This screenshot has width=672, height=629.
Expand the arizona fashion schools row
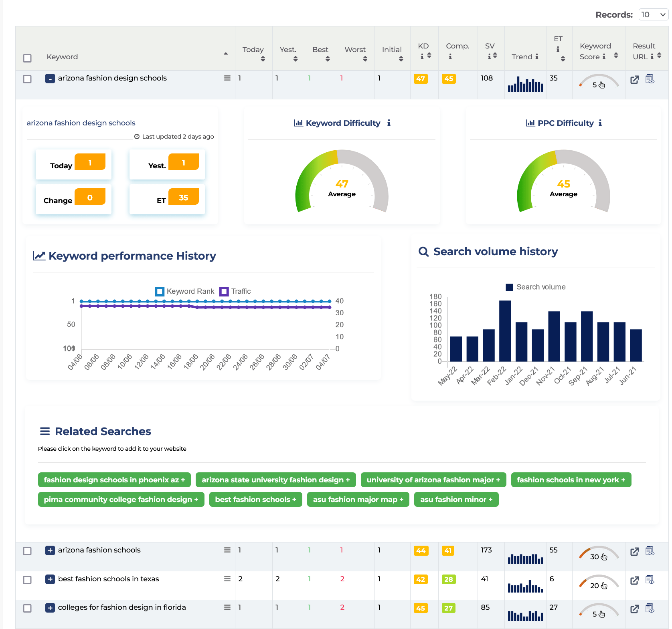tap(50, 550)
